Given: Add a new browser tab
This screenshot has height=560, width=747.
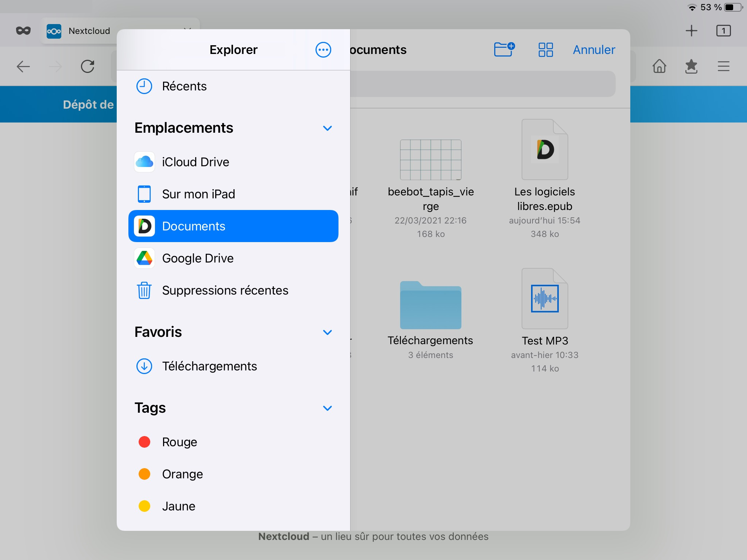Looking at the screenshot, I should [691, 31].
